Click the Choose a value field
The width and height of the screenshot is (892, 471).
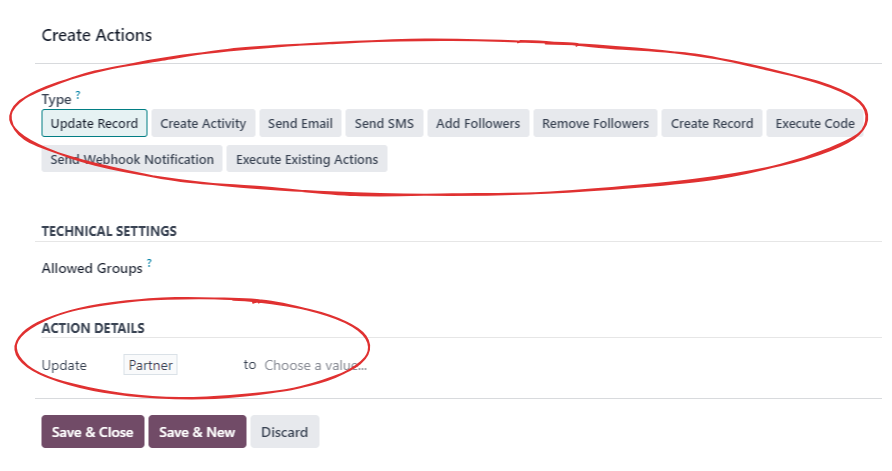[316, 365]
